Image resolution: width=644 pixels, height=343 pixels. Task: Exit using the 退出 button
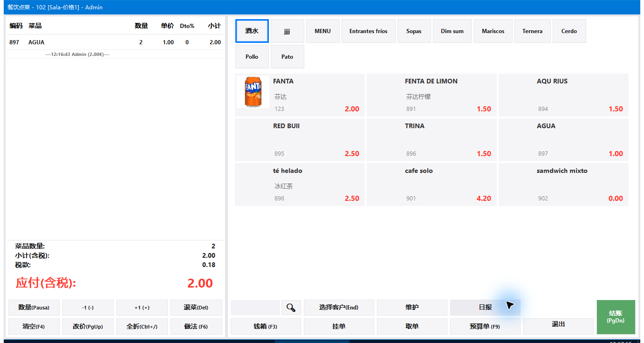click(x=558, y=324)
